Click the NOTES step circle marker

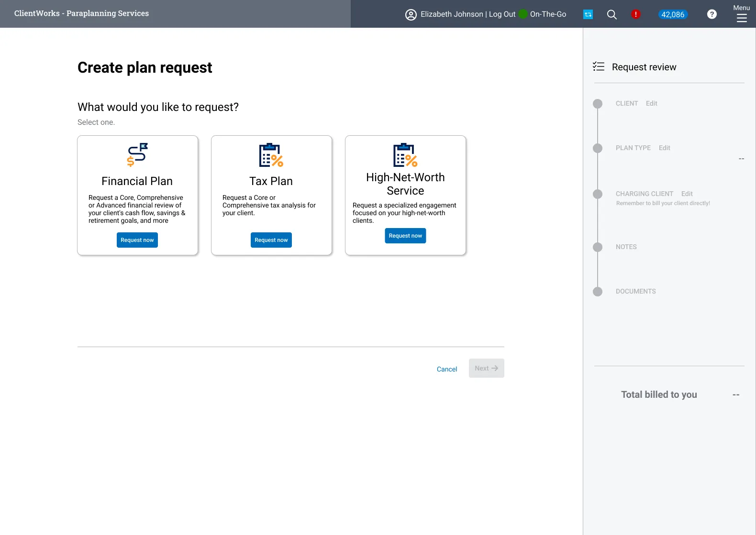click(598, 247)
